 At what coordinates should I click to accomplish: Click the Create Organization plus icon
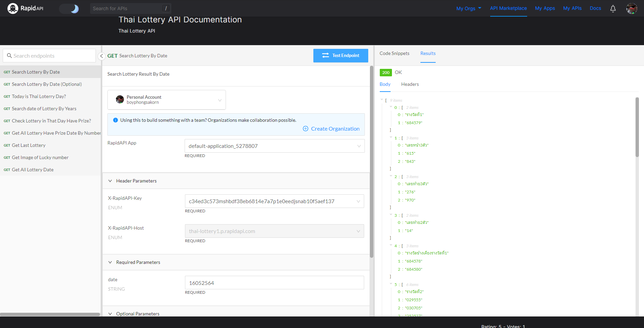coord(306,129)
